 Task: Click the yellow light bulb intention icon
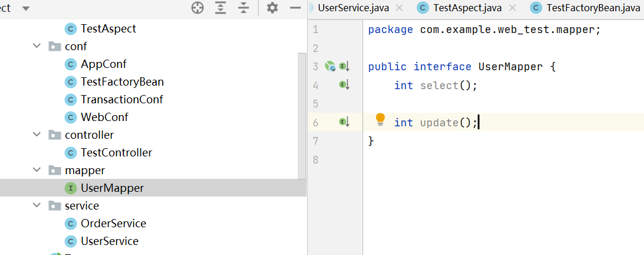380,120
